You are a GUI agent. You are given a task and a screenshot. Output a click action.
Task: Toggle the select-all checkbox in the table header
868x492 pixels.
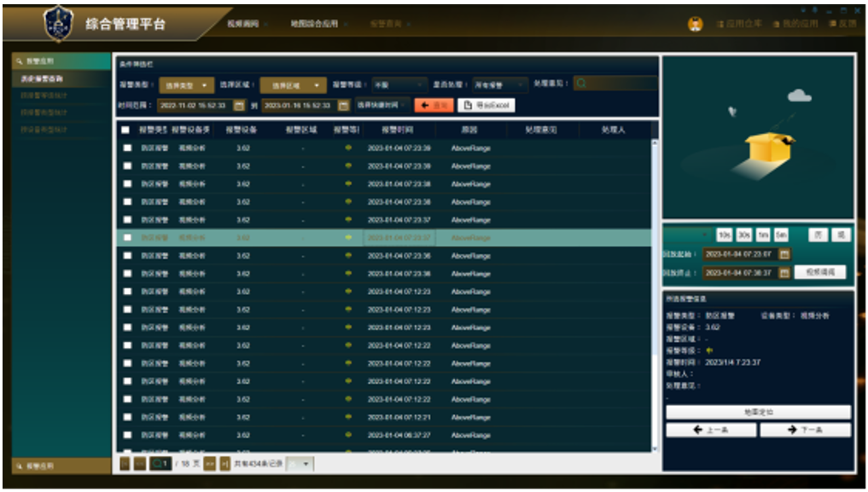tap(126, 130)
